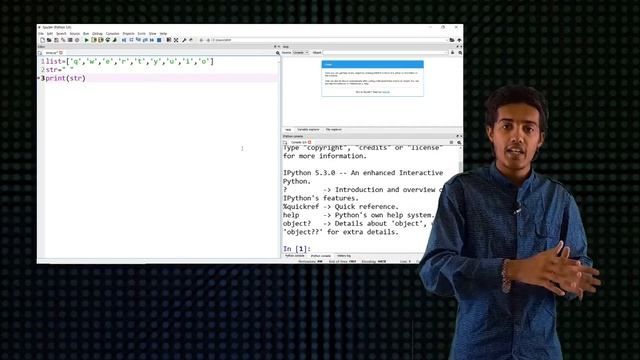Open the Help Source dropdown set to Console
This screenshot has height=360, width=640.
pos(301,53)
